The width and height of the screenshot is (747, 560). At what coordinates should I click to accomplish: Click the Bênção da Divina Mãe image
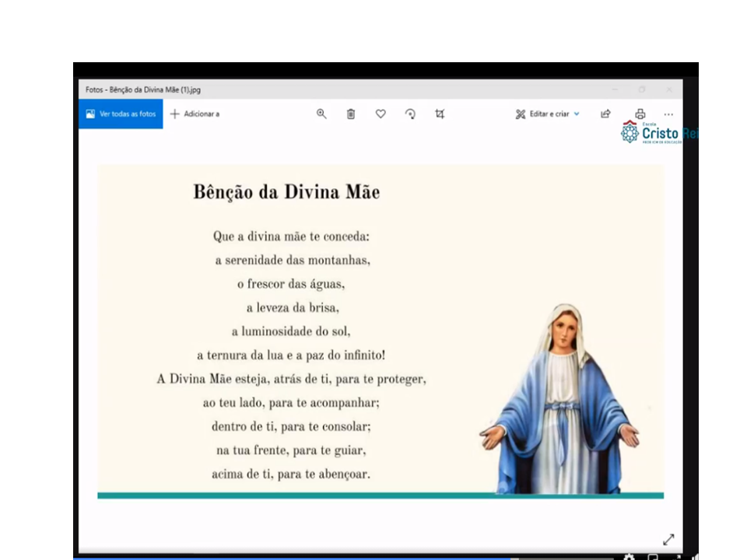pyautogui.click(x=380, y=331)
